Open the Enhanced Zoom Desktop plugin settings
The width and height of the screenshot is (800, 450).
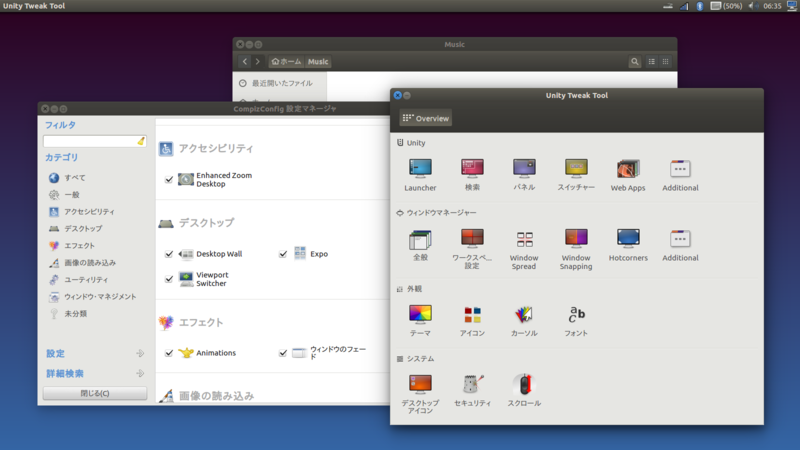[x=215, y=180]
